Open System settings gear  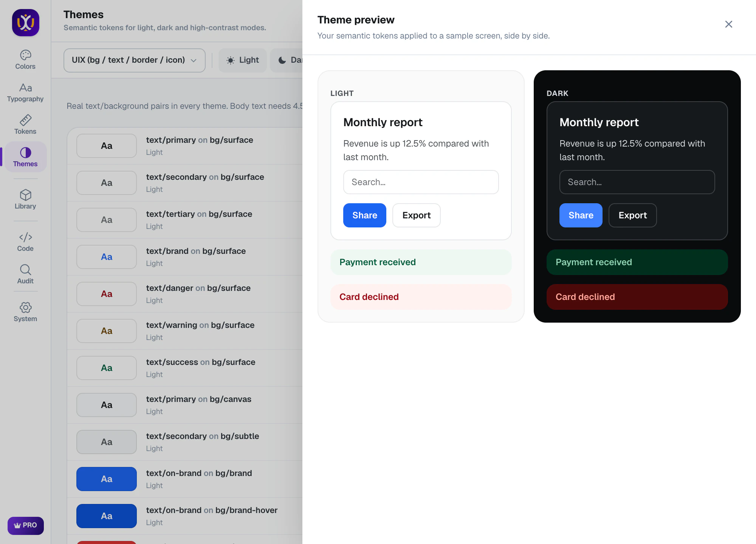(25, 312)
